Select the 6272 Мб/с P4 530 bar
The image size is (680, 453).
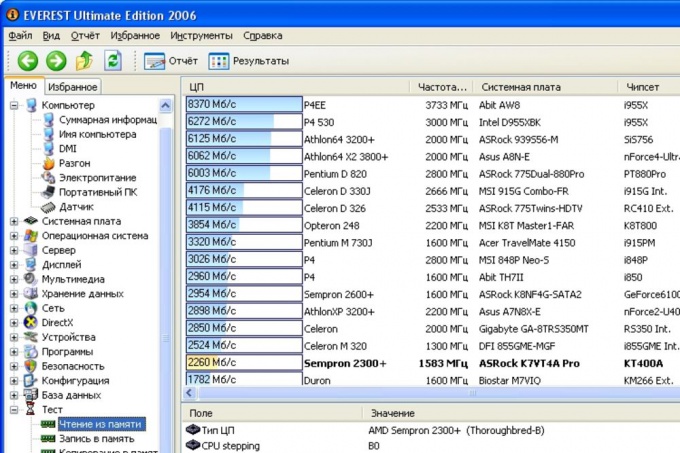click(x=244, y=122)
